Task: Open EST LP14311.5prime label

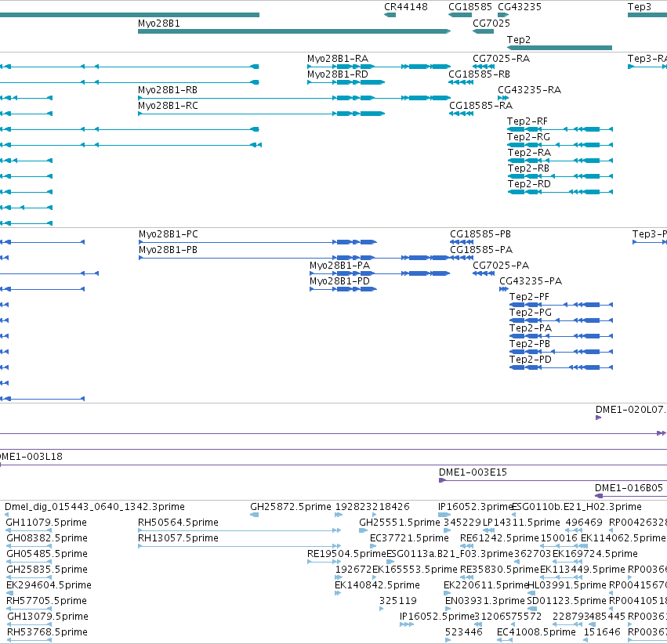Action: pos(521,523)
